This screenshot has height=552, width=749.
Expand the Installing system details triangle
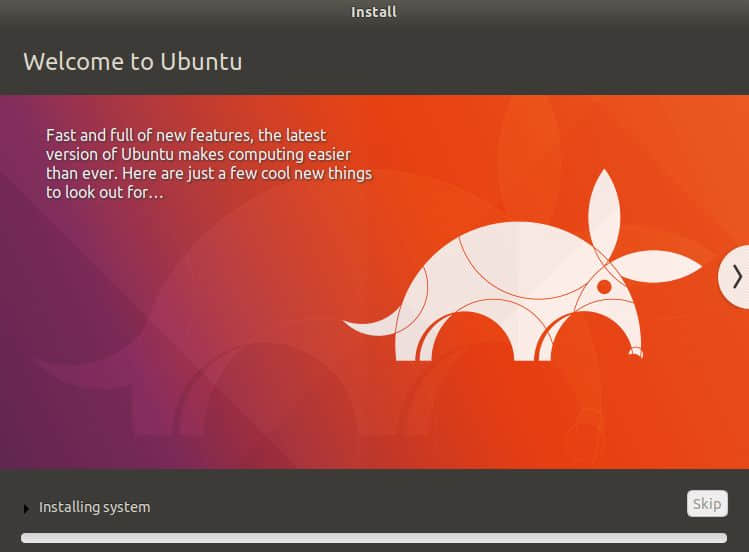coord(26,509)
